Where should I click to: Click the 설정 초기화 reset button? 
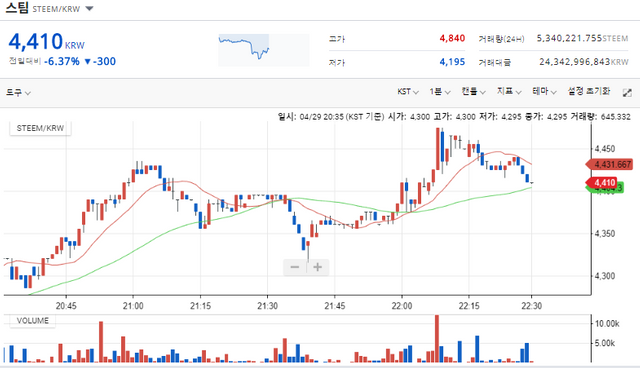pos(589,91)
